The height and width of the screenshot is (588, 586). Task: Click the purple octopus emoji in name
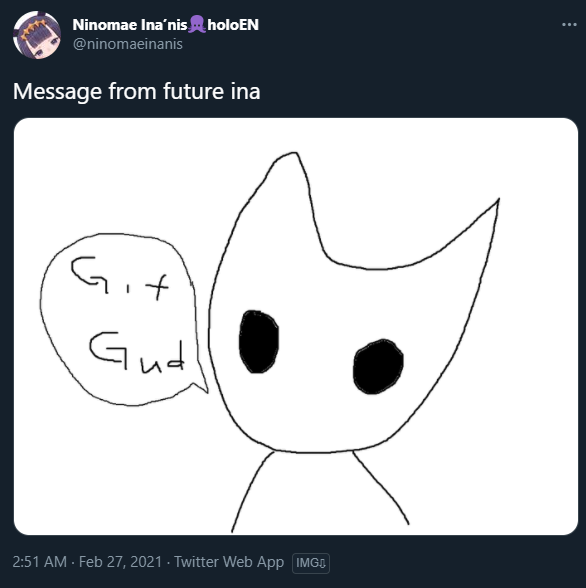pos(197,24)
